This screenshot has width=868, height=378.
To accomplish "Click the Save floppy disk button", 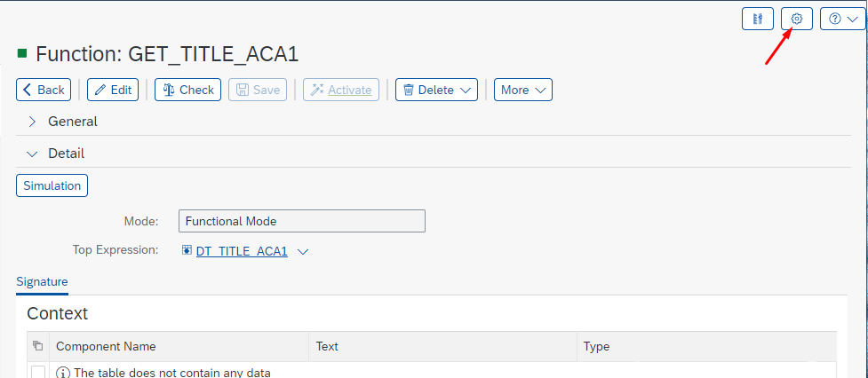I will click(x=259, y=90).
